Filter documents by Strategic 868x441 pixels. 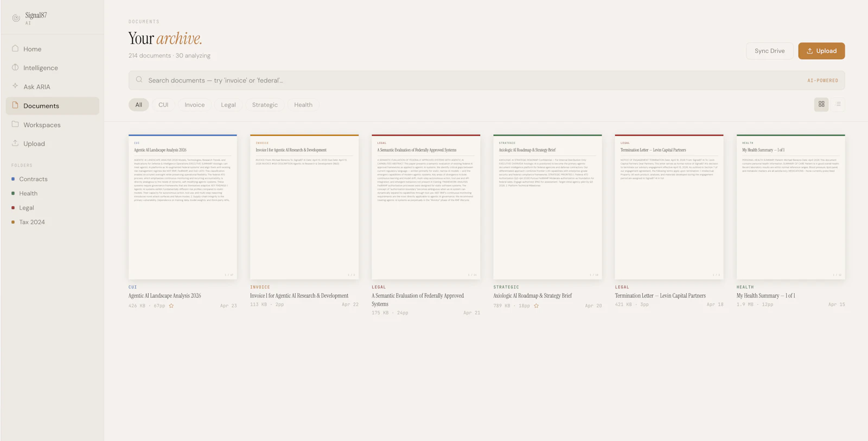[x=265, y=105]
